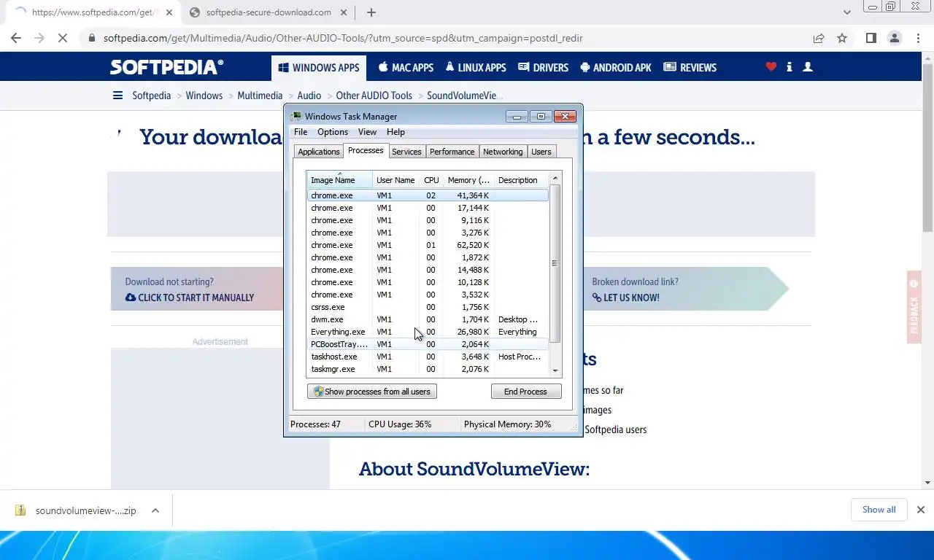Open the soundvolumeview zip download item

tap(77, 510)
